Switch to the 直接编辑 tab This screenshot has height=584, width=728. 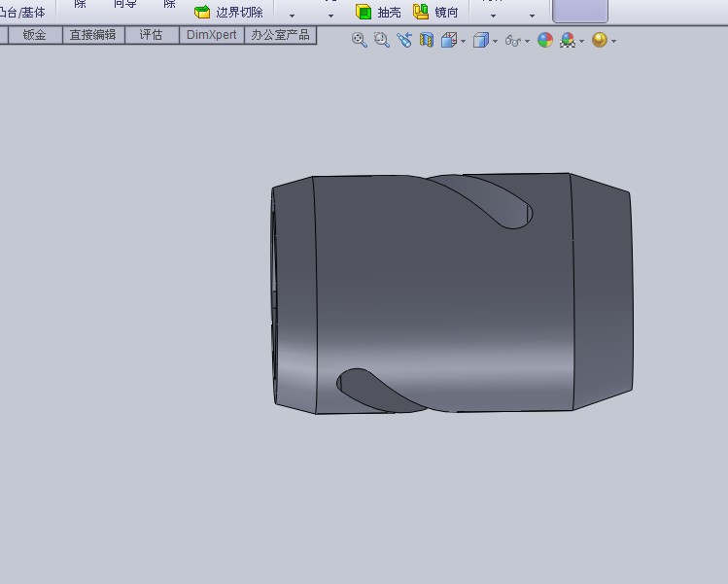click(93, 35)
